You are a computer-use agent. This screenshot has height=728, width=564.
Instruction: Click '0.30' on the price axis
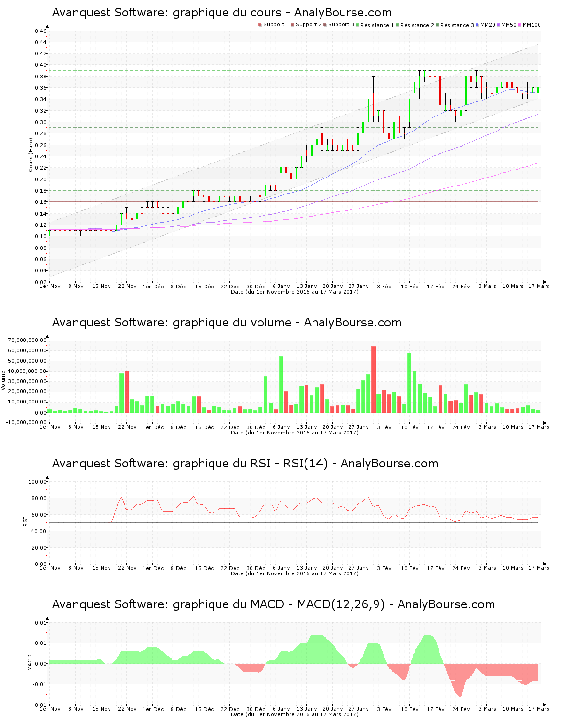click(40, 122)
